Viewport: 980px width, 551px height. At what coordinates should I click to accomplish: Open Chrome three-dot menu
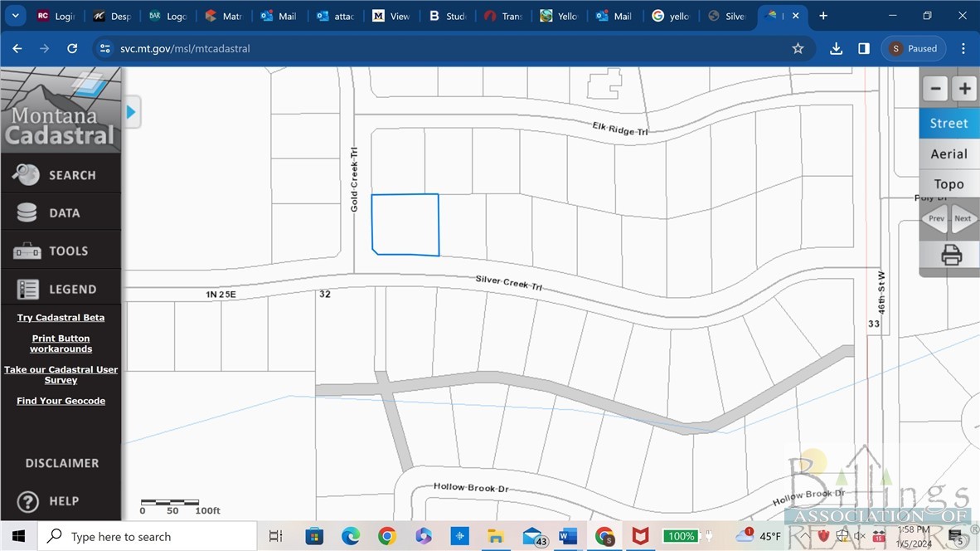pyautogui.click(x=963, y=49)
